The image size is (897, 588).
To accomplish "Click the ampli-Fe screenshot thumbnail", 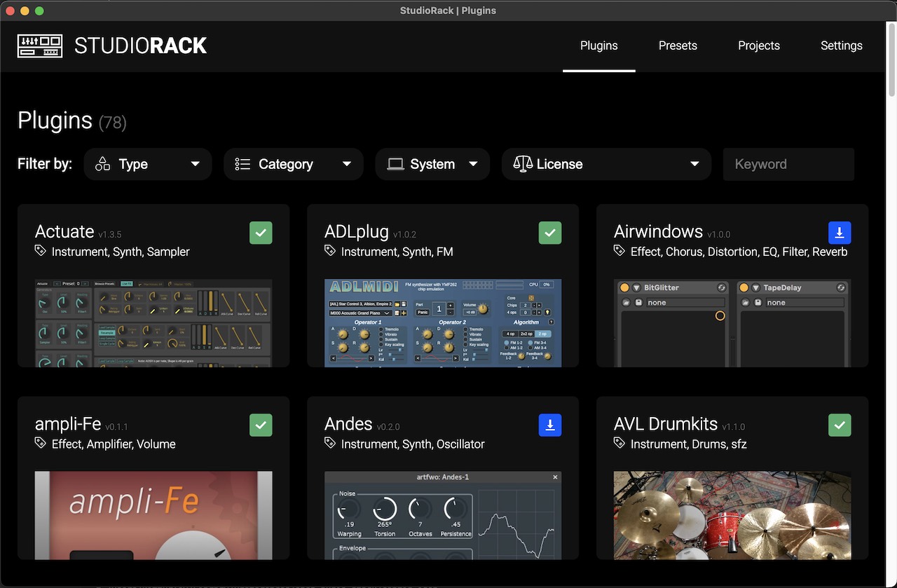I will pos(153,515).
